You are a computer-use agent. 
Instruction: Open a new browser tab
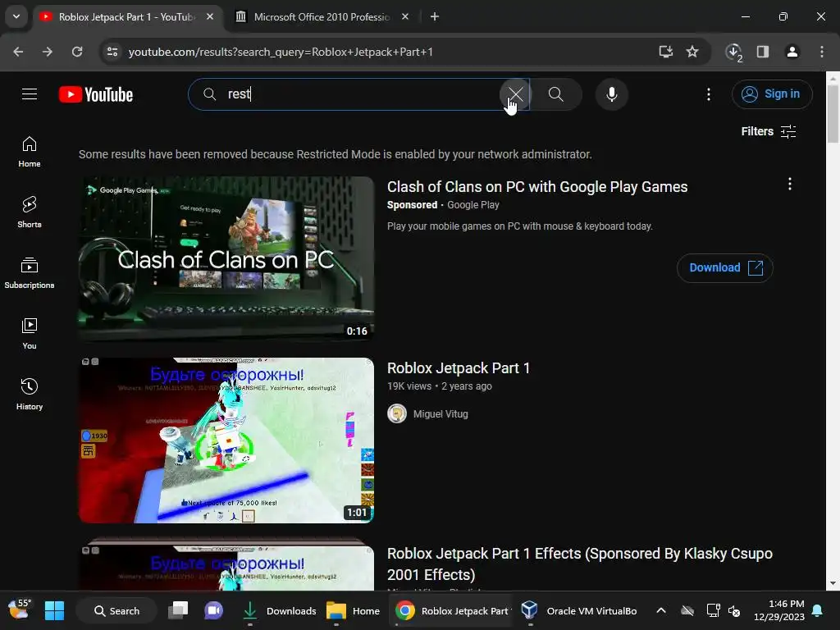coord(435,16)
